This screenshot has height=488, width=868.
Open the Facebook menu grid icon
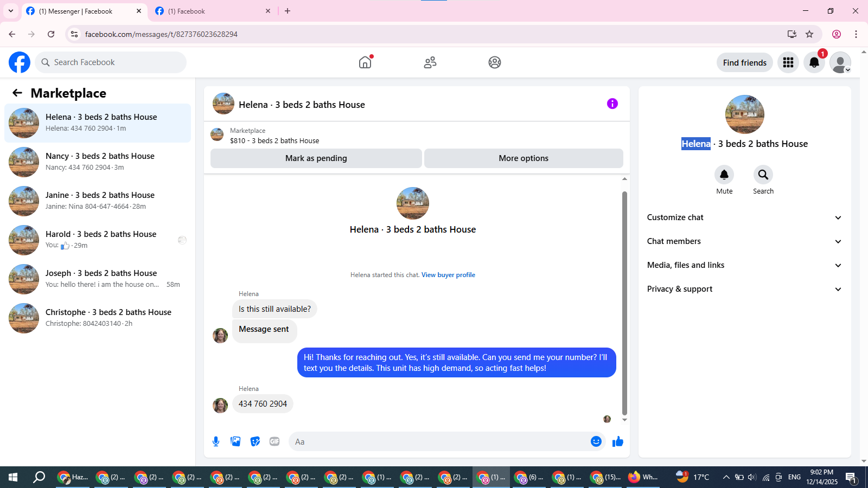pyautogui.click(x=788, y=62)
